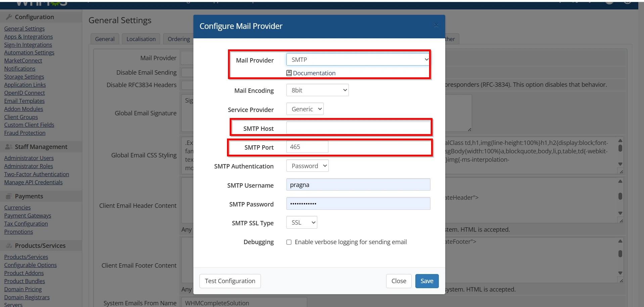
Task: Open MarketConnect sidebar link
Action: pos(23,61)
